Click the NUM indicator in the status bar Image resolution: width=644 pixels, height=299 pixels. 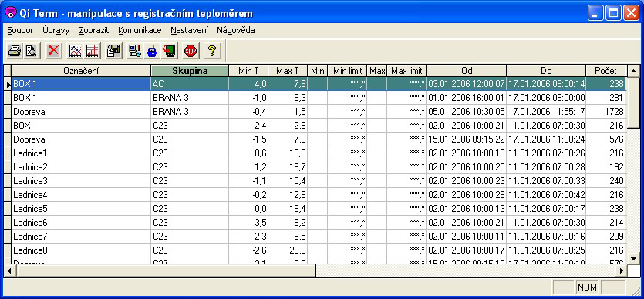coord(587,287)
